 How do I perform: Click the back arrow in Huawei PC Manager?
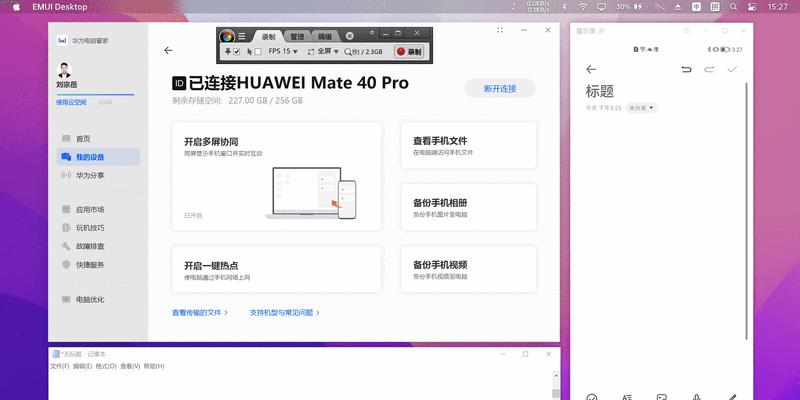(168, 51)
